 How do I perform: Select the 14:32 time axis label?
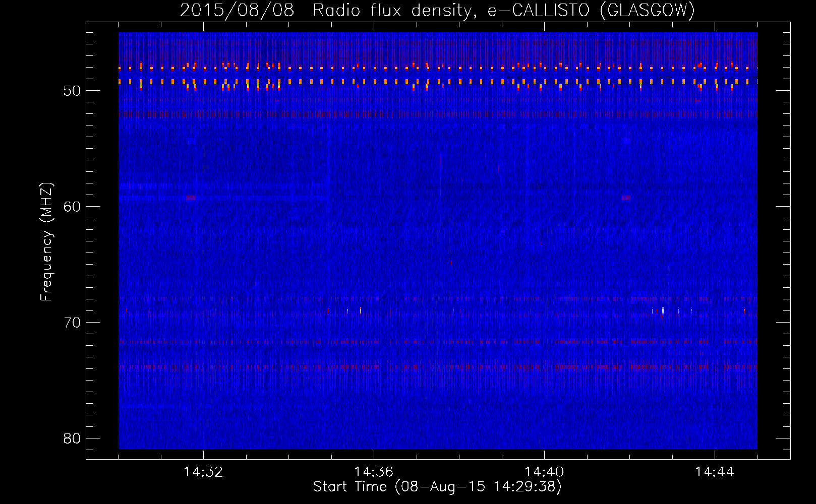coord(203,472)
